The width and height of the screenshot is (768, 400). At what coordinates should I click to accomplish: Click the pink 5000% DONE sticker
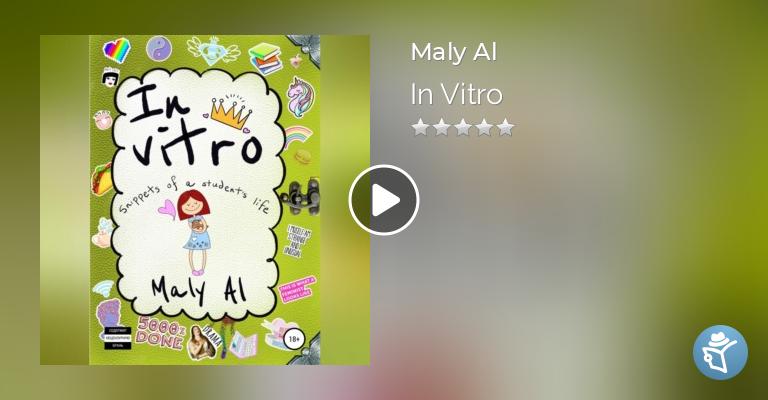[160, 332]
